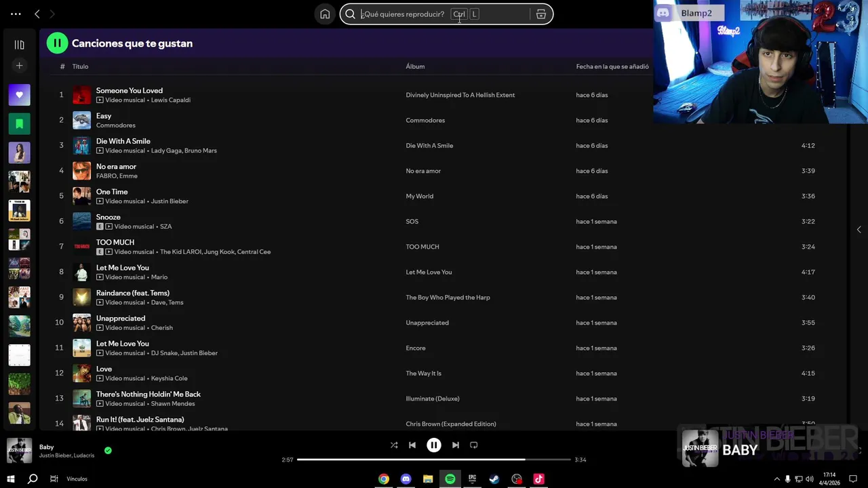Open Steam from taskbar
The image size is (868, 488).
(x=494, y=479)
